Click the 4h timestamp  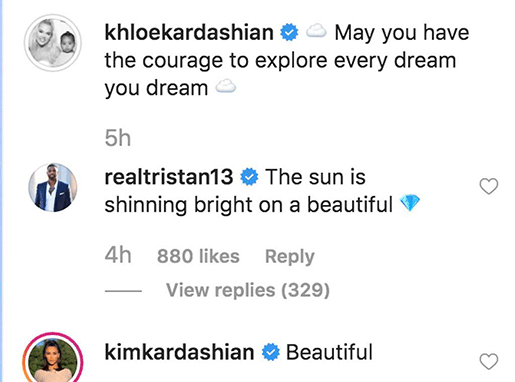[x=118, y=255]
